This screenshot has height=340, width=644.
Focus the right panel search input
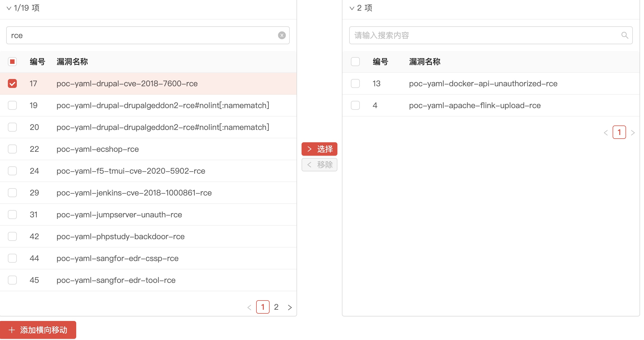[485, 35]
